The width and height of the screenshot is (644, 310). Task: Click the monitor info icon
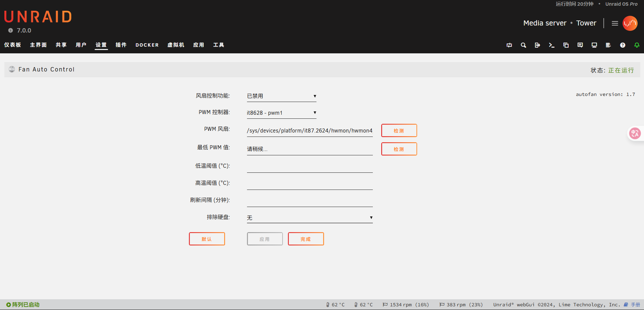coord(594,45)
